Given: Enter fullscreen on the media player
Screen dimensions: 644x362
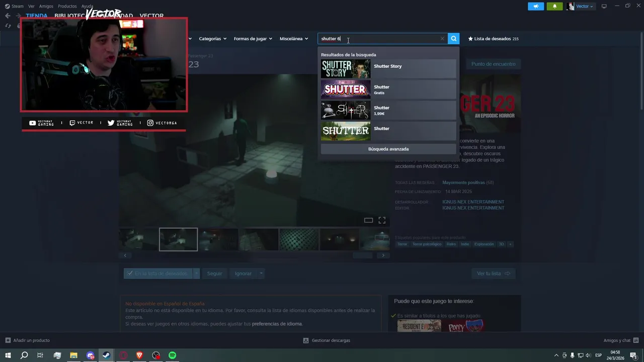Looking at the screenshot, I should (x=382, y=220).
